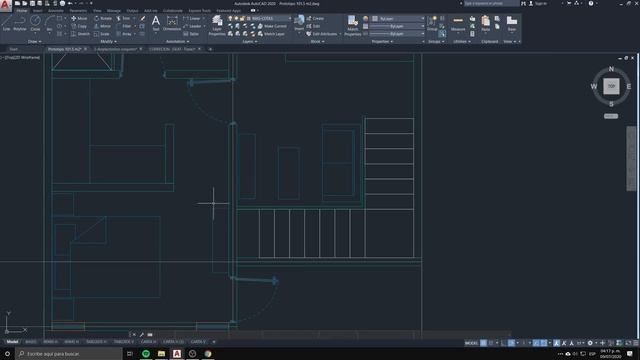
Task: Click the Leader annotation tool
Action: click(192, 26)
